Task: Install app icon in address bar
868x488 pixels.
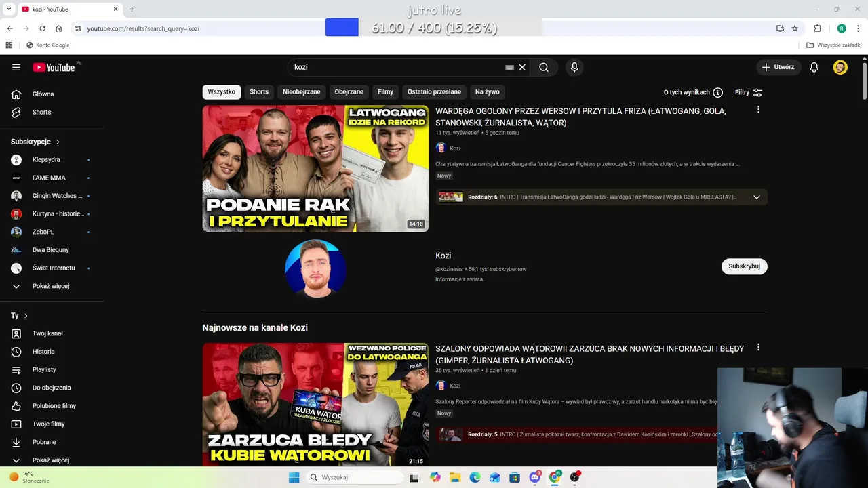Action: 780,28
